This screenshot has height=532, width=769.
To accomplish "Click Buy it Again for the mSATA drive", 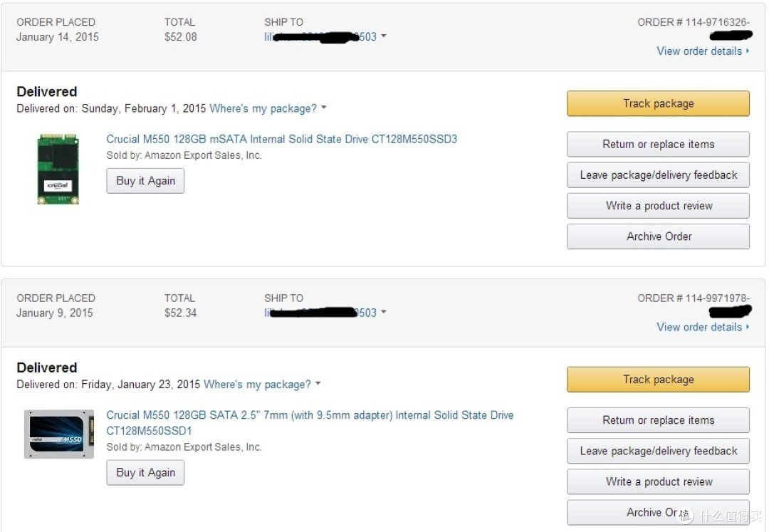I will coord(146,181).
